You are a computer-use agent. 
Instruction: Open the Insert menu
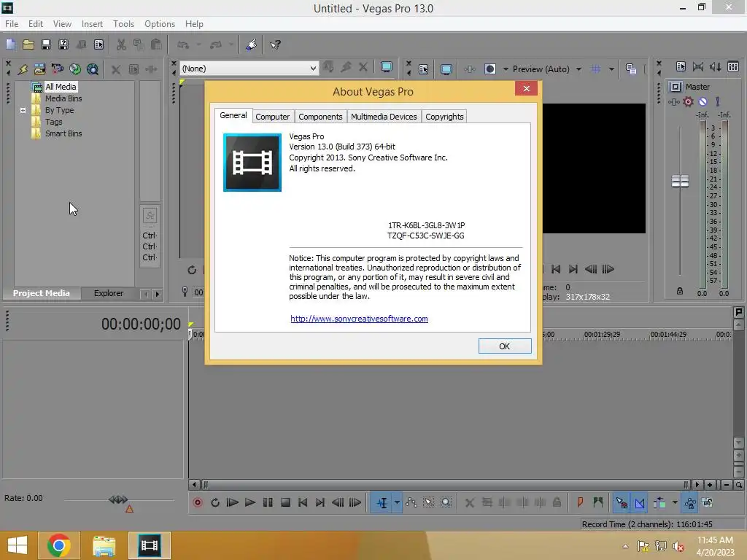[92, 24]
